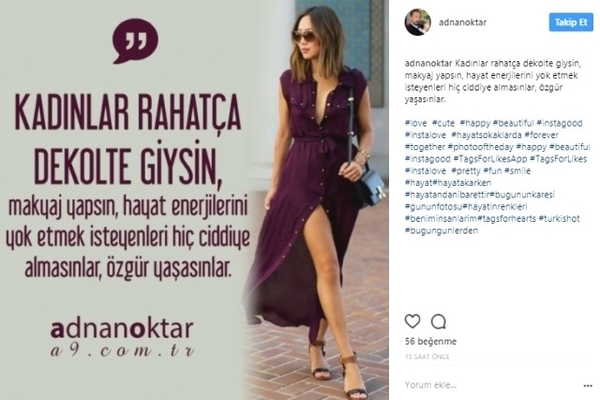Open more options three-dot menu
The image size is (600, 400).
click(587, 386)
